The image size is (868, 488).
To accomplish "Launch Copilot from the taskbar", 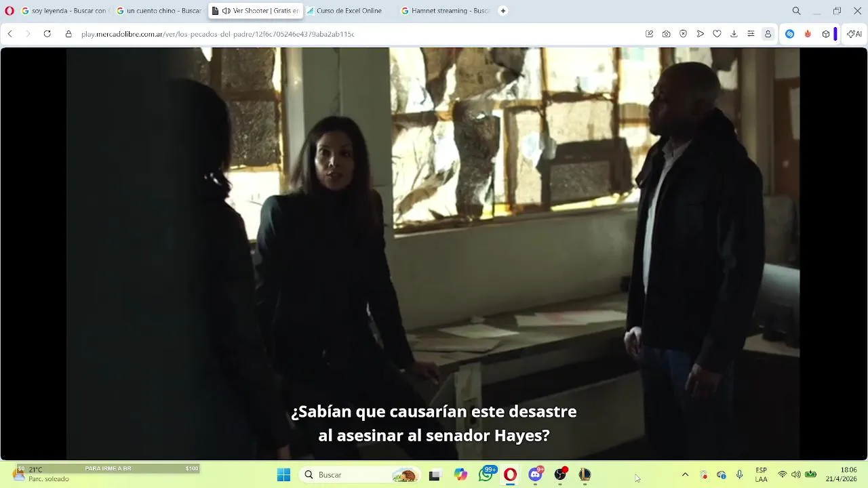I will coord(461,474).
